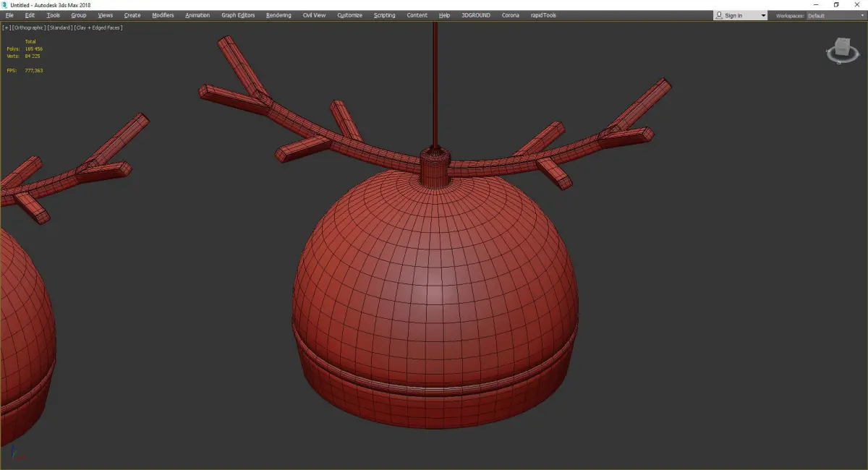This screenshot has height=470, width=868.
Task: Open the Animation menu
Action: point(197,15)
